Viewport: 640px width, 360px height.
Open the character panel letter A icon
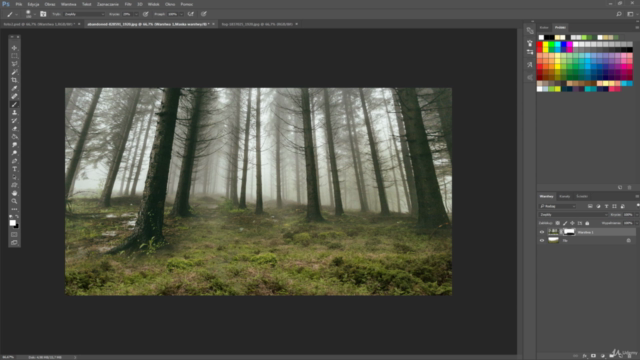tap(530, 64)
